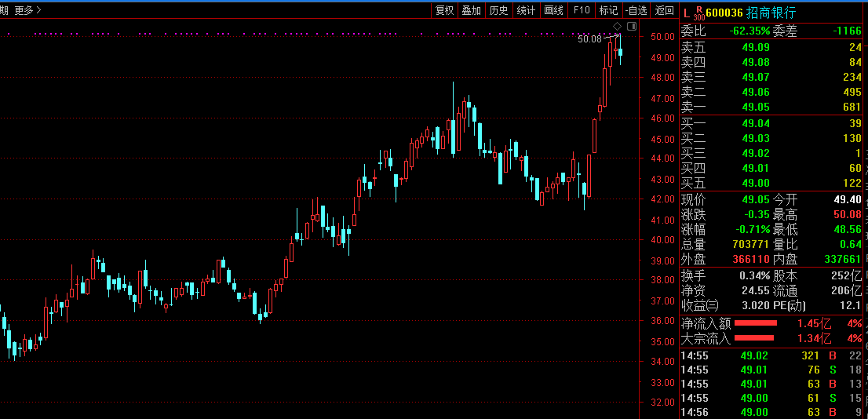Click the 42.00 tick on price axis
868x419 pixels.
662,199
